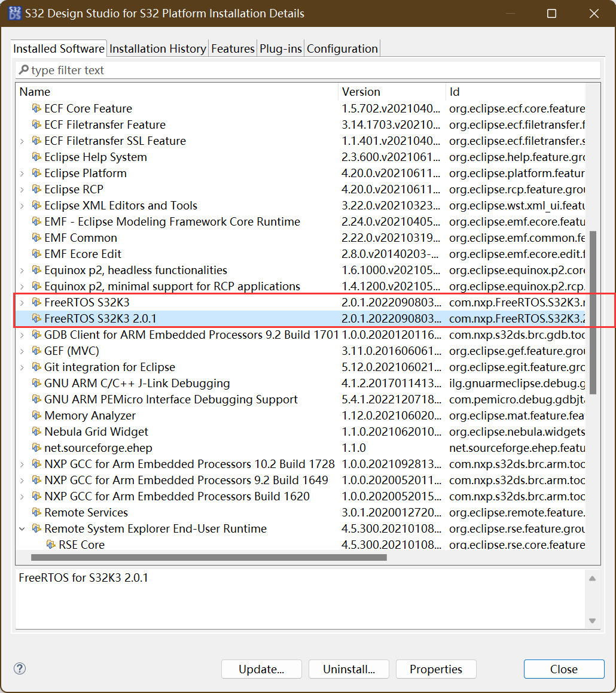Expand the GDB Client for ARM entry
This screenshot has height=693, width=616.
22,335
